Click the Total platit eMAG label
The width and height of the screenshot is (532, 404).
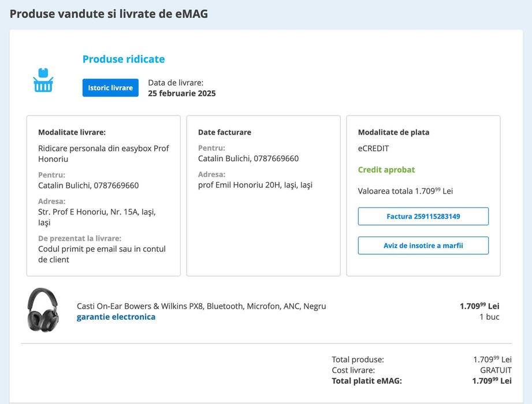tap(367, 381)
